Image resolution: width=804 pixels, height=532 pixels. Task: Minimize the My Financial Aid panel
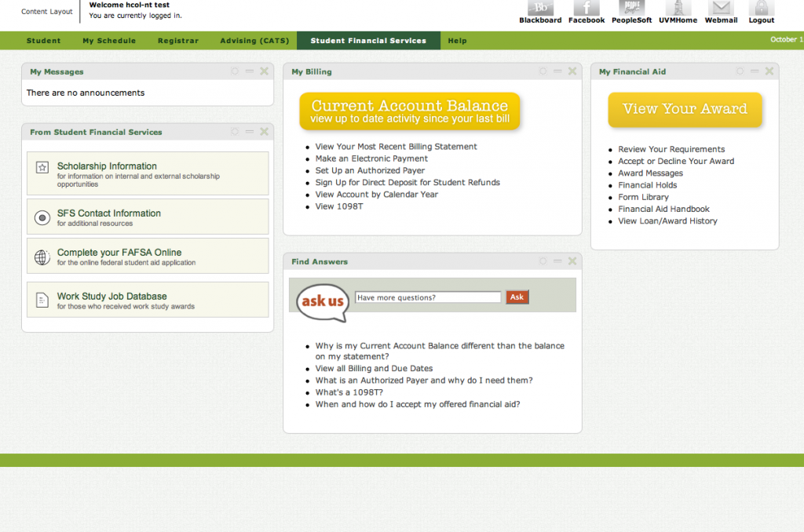point(755,71)
